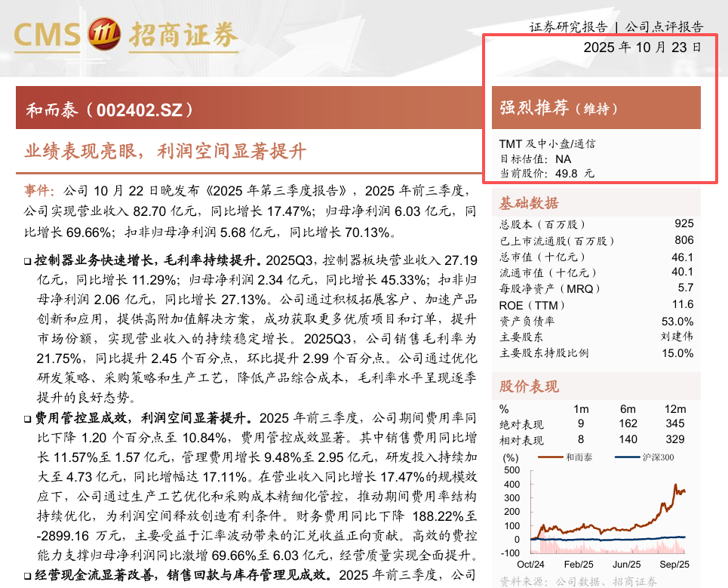Click the 当前股价: 49.8 元 line
Image resolution: width=728 pixels, height=588 pixels.
click(546, 174)
